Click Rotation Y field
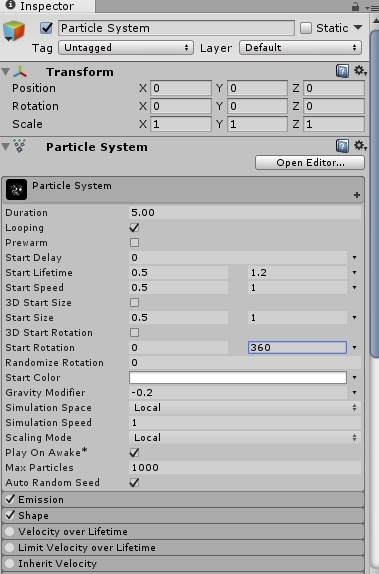379x574 pixels. click(x=257, y=106)
